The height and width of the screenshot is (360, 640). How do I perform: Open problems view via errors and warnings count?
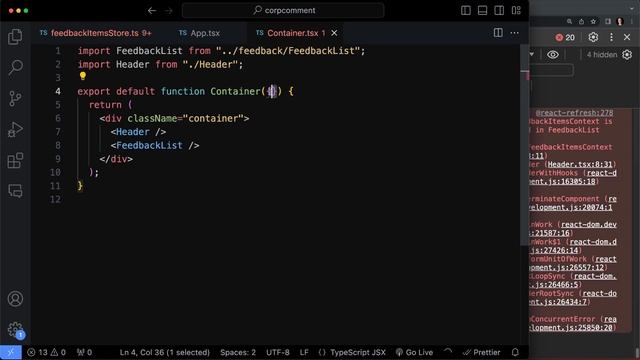coord(46,352)
